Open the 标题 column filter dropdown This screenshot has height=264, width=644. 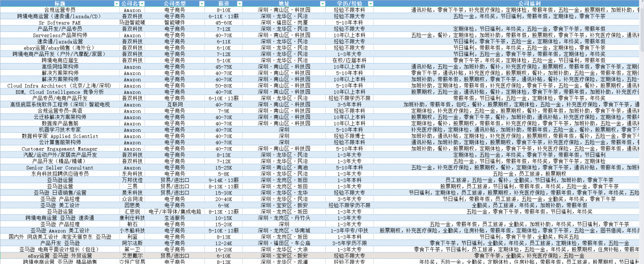(x=116, y=4)
